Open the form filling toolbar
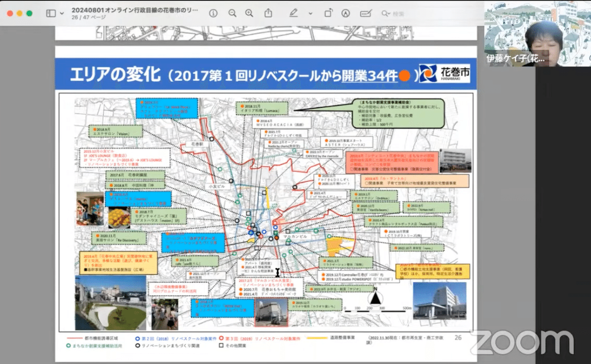 [365, 13]
